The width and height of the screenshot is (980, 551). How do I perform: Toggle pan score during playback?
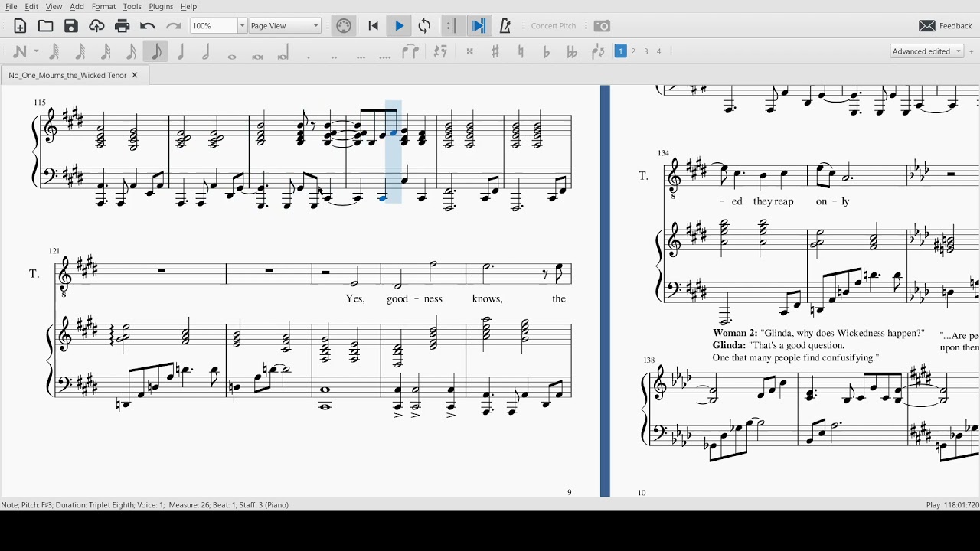(479, 26)
